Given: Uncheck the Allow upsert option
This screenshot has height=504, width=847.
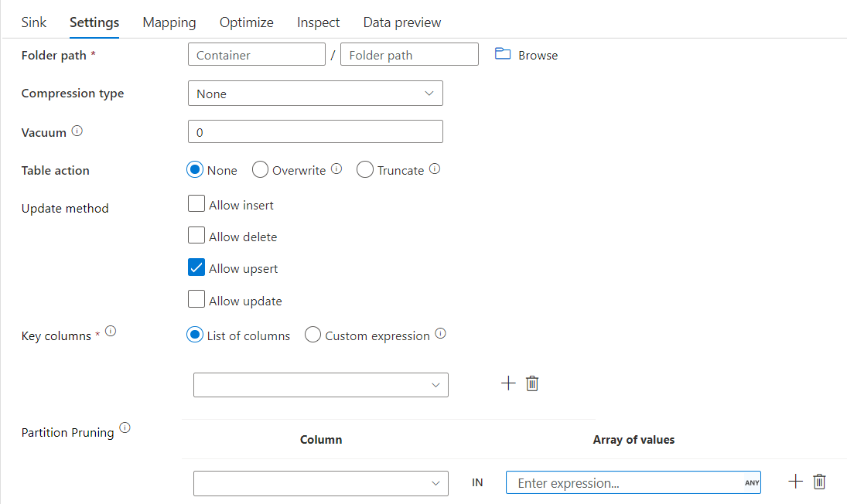Looking at the screenshot, I should 196,268.
